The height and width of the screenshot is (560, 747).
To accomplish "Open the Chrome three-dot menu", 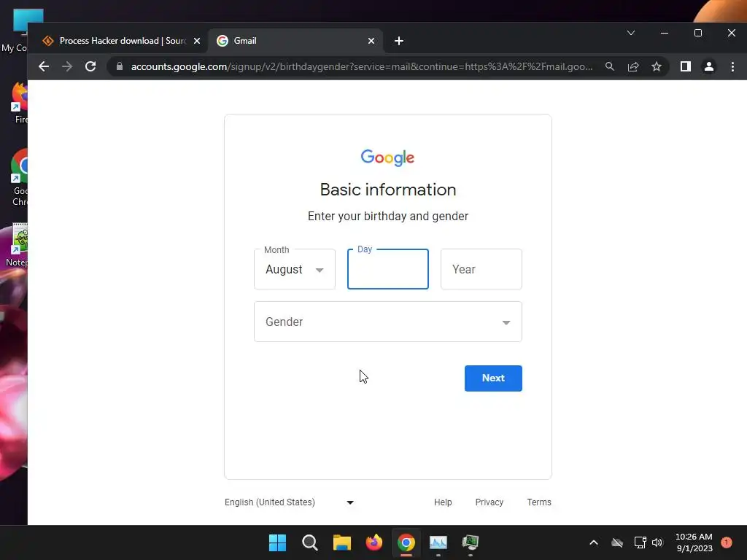I will coord(732,66).
